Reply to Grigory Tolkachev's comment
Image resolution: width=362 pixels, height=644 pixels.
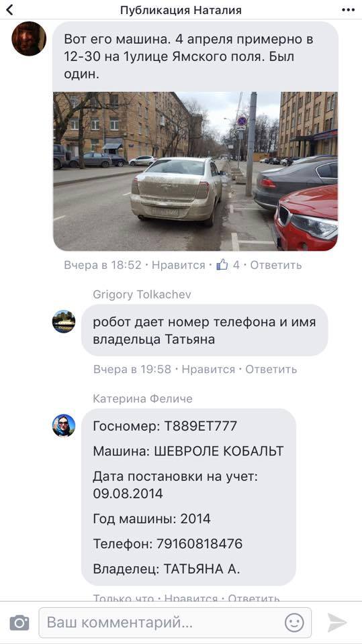pos(271,369)
